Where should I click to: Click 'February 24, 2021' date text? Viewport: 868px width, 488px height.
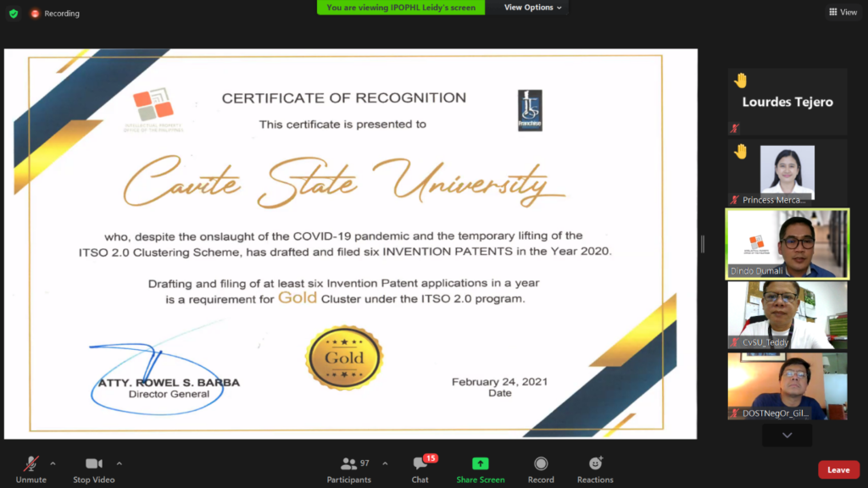pyautogui.click(x=499, y=382)
